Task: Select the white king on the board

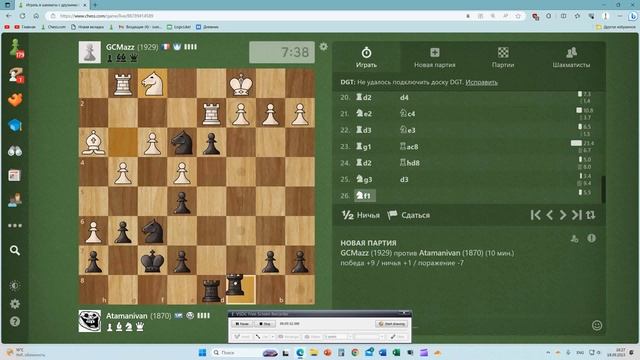Action: pyautogui.click(x=241, y=83)
